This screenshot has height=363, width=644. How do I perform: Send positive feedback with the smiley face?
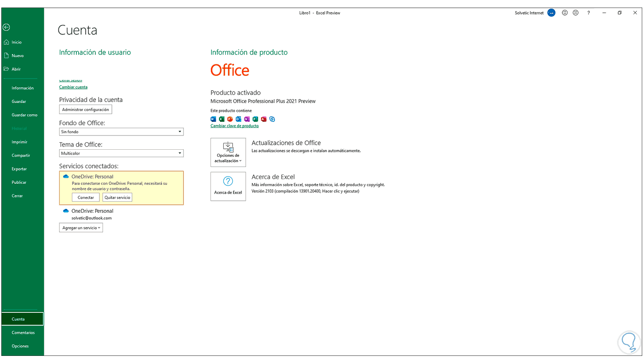(565, 13)
